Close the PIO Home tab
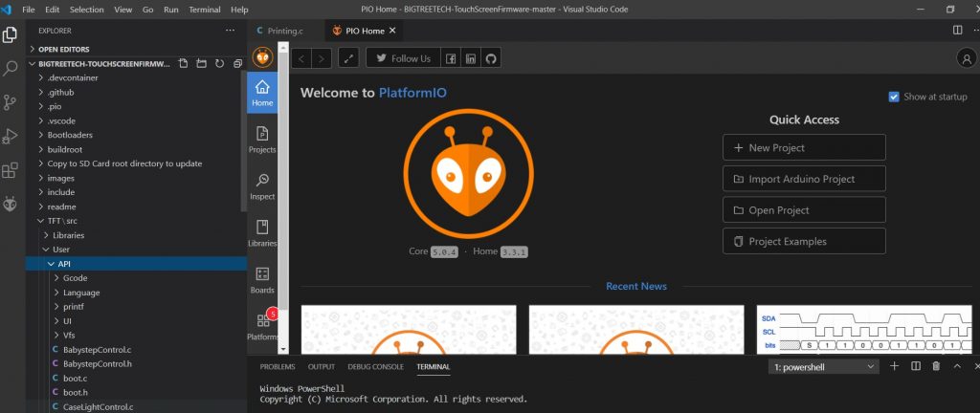This screenshot has height=413, width=980. click(392, 31)
